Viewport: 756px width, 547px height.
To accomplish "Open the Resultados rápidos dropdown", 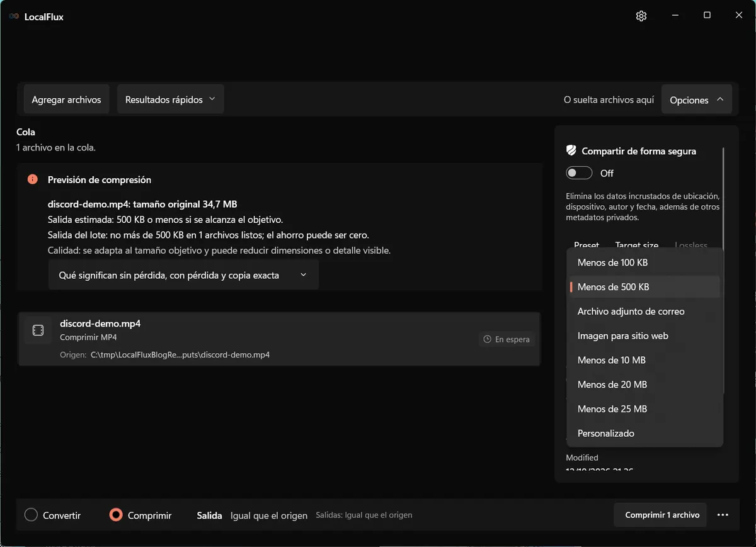I will [x=170, y=99].
